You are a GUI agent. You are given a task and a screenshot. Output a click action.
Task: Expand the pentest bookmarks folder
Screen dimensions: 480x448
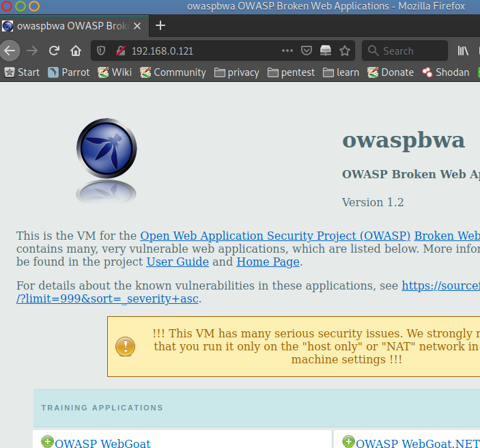tap(291, 72)
